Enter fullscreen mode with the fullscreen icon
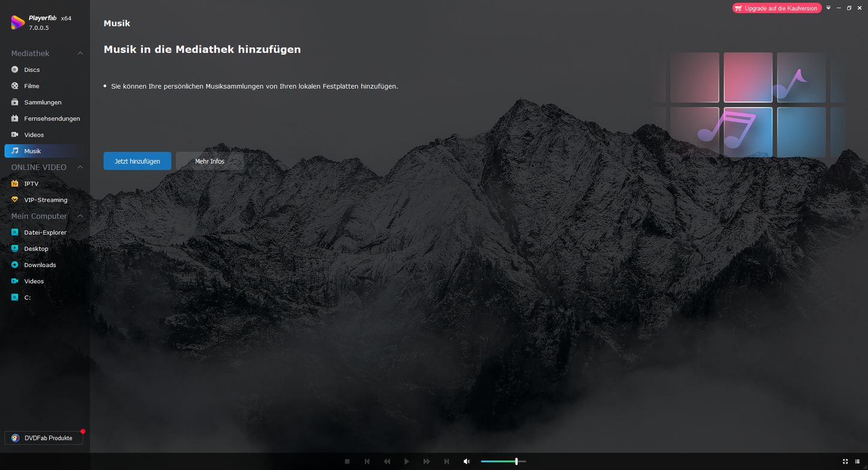This screenshot has width=868, height=470. (845, 462)
